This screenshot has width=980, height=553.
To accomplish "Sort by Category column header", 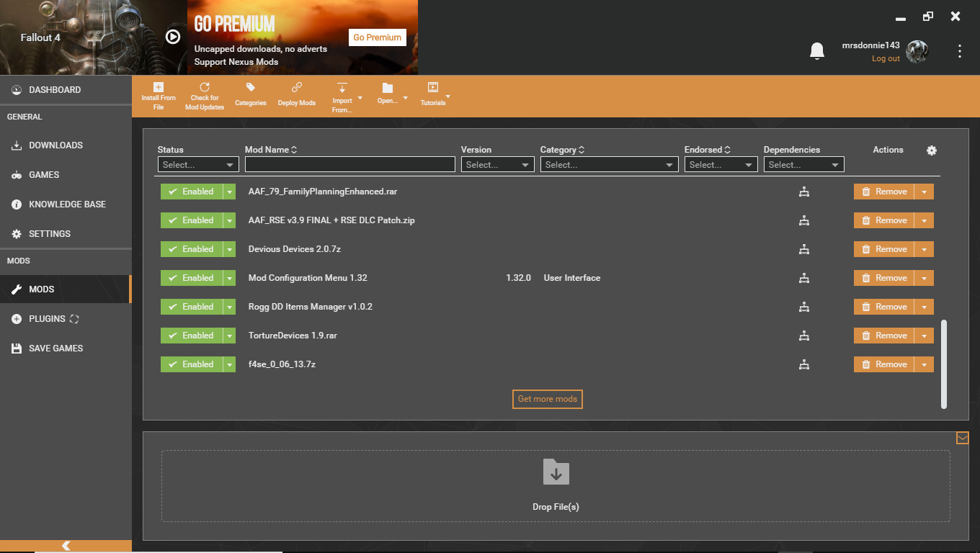I will [x=562, y=150].
